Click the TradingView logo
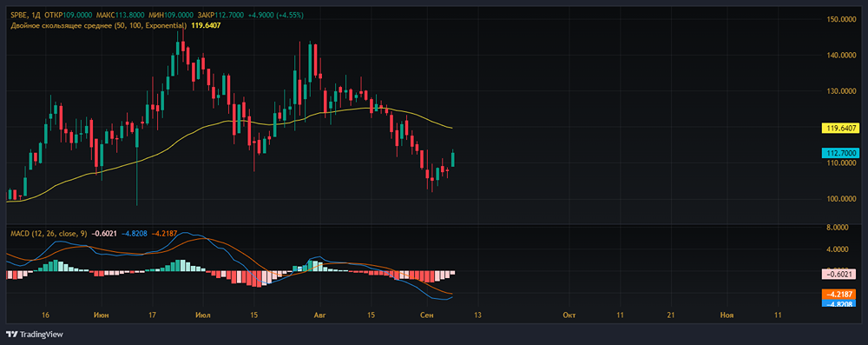The height and width of the screenshot is (345, 868). 35,335
